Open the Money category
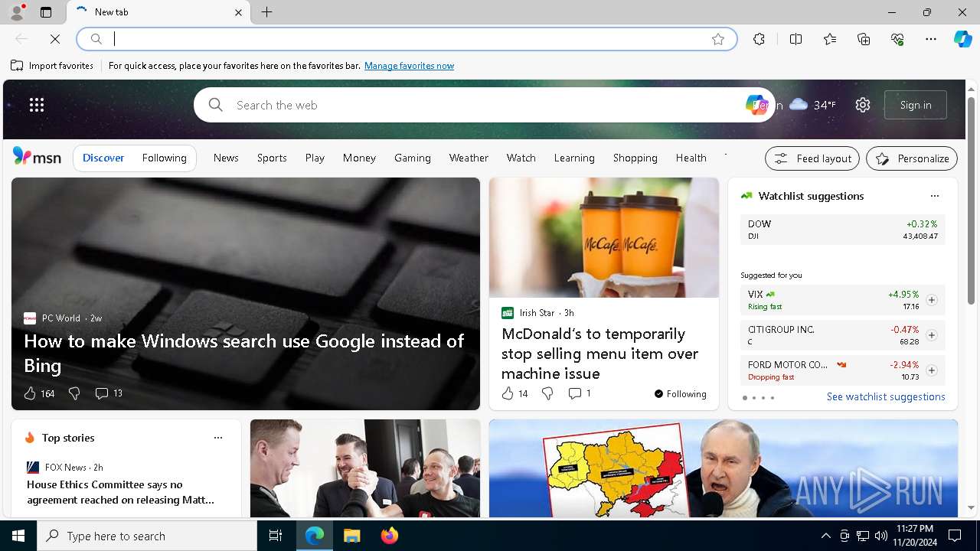The image size is (980, 551). coord(359,158)
